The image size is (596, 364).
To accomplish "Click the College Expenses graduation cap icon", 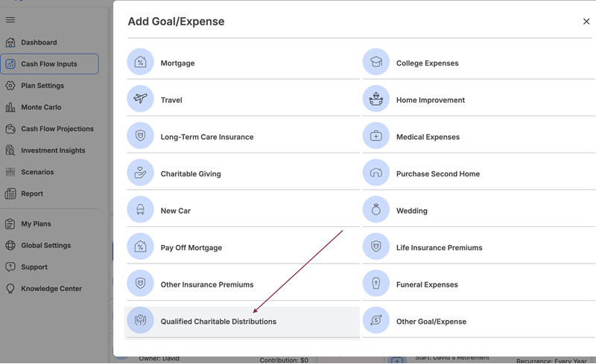I will pos(376,62).
